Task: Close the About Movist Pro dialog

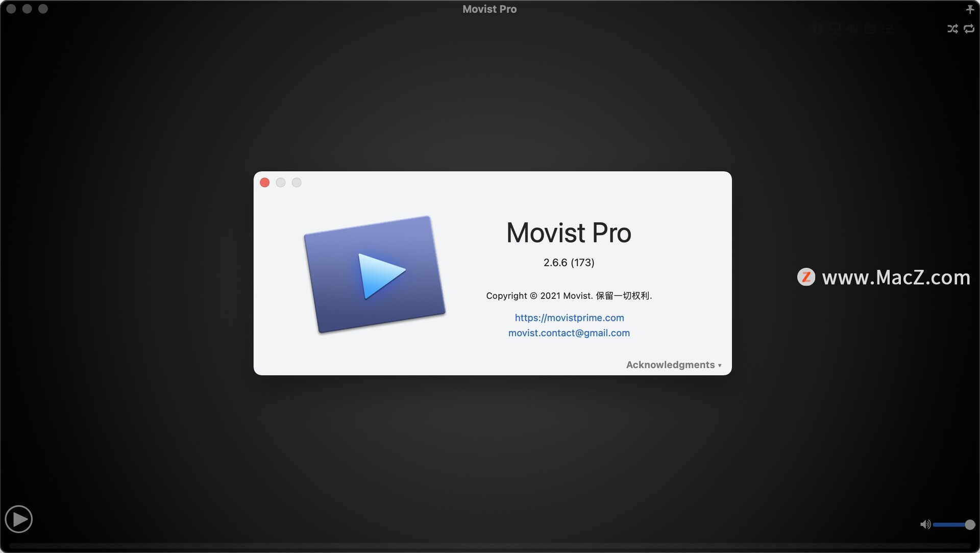Action: click(265, 183)
